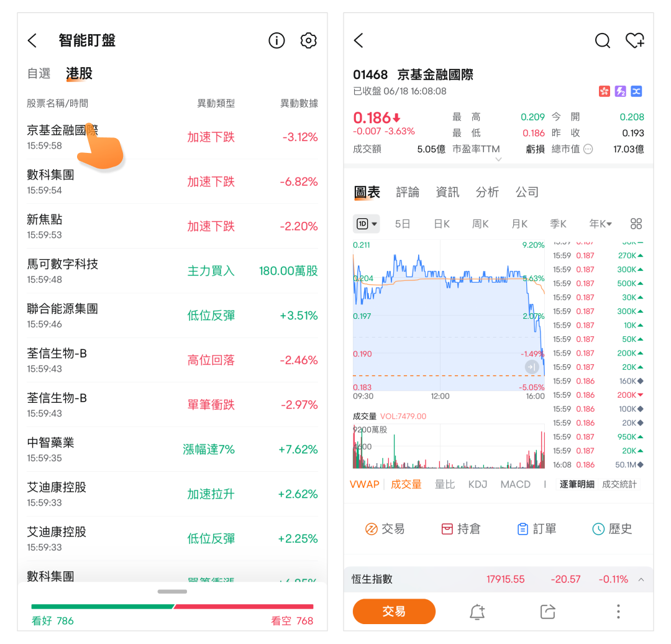Tap the share icon in bottom bar
The image size is (671, 644).
(547, 612)
